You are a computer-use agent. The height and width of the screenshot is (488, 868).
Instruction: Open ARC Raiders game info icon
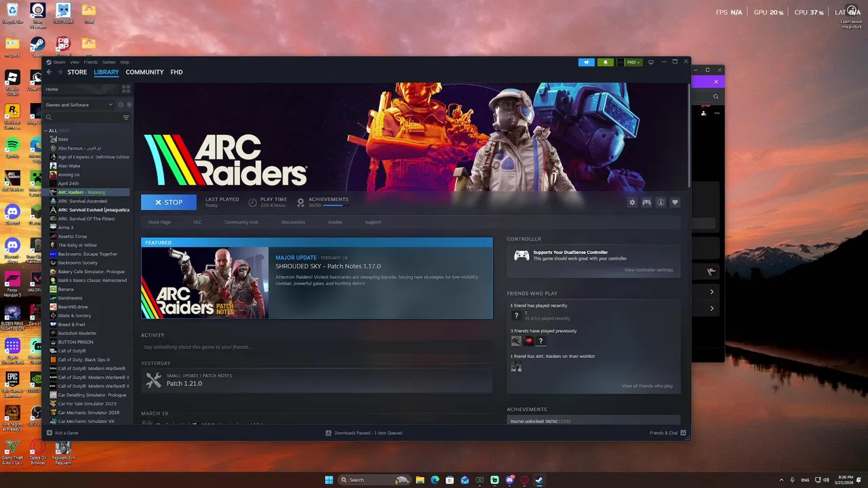coord(660,202)
